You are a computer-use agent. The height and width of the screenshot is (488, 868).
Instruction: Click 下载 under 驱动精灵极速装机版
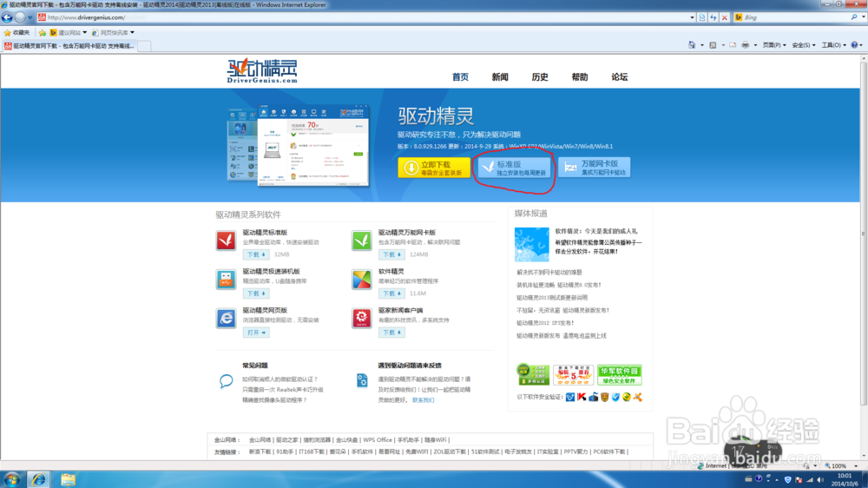(256, 293)
